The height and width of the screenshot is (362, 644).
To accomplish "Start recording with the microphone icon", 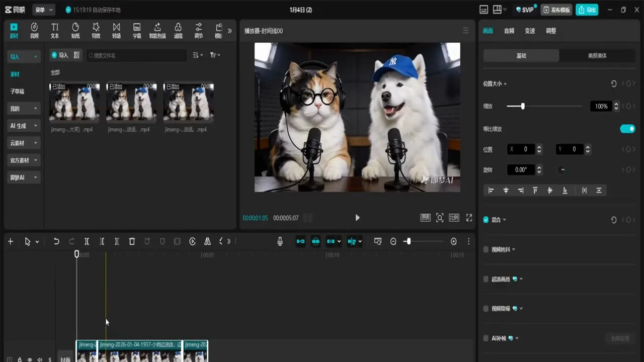I will (280, 241).
